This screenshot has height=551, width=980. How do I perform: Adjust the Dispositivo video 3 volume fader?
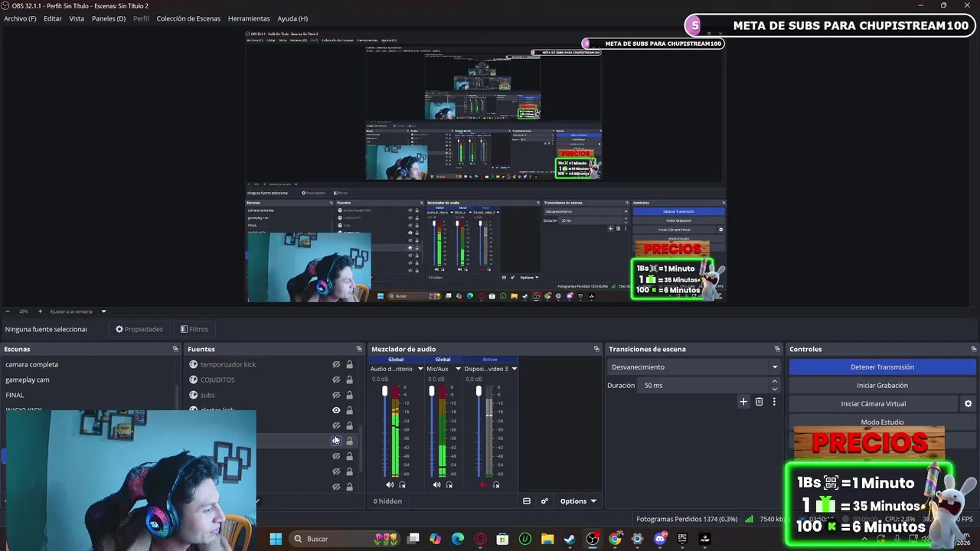(x=479, y=392)
